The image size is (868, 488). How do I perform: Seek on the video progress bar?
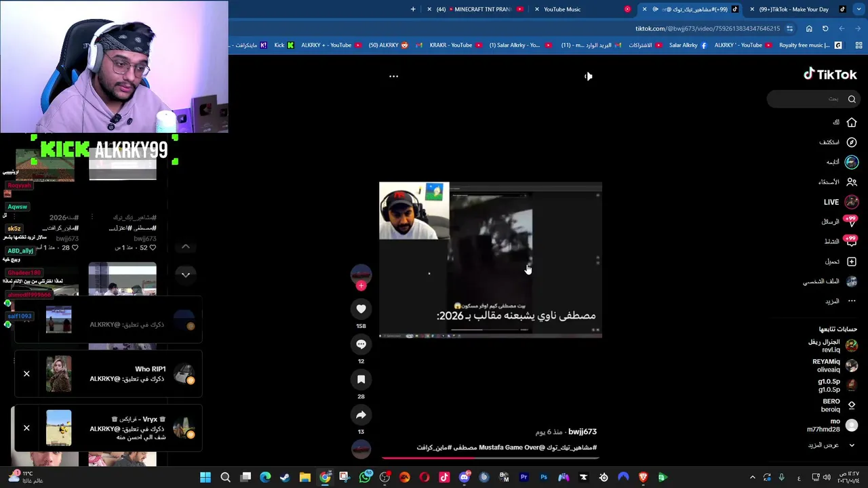490,457
